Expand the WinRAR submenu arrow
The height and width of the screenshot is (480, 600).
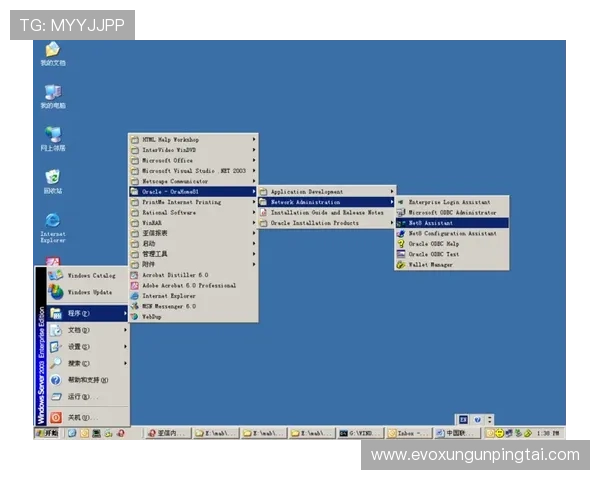coord(254,222)
